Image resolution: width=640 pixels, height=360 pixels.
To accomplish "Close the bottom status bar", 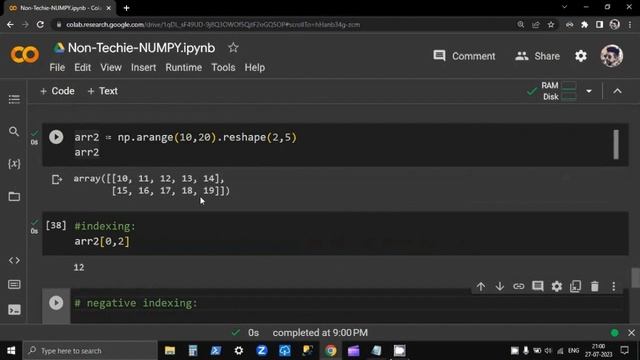I will [631, 333].
